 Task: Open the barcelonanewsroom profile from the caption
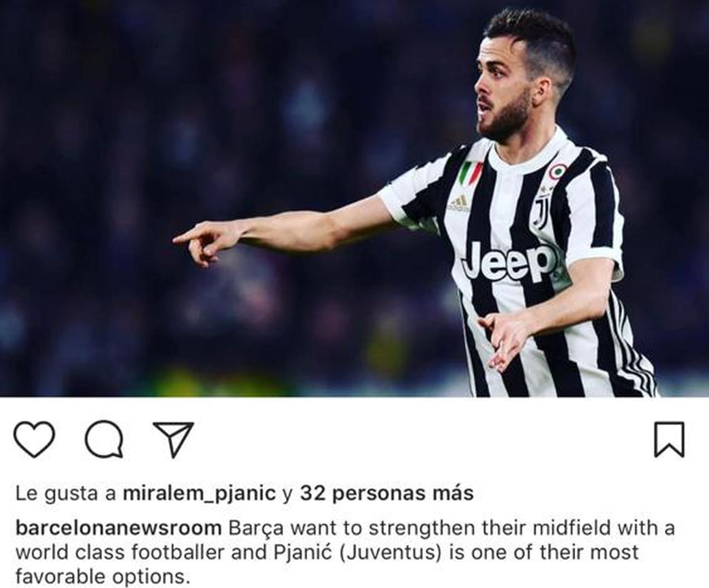click(119, 527)
